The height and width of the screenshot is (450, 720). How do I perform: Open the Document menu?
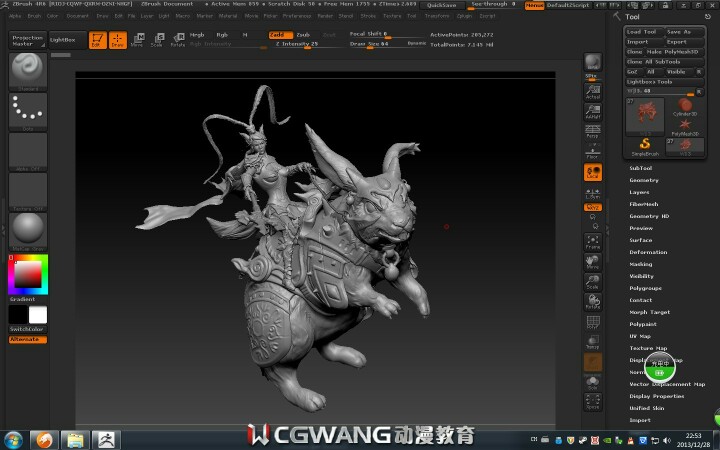[x=78, y=16]
